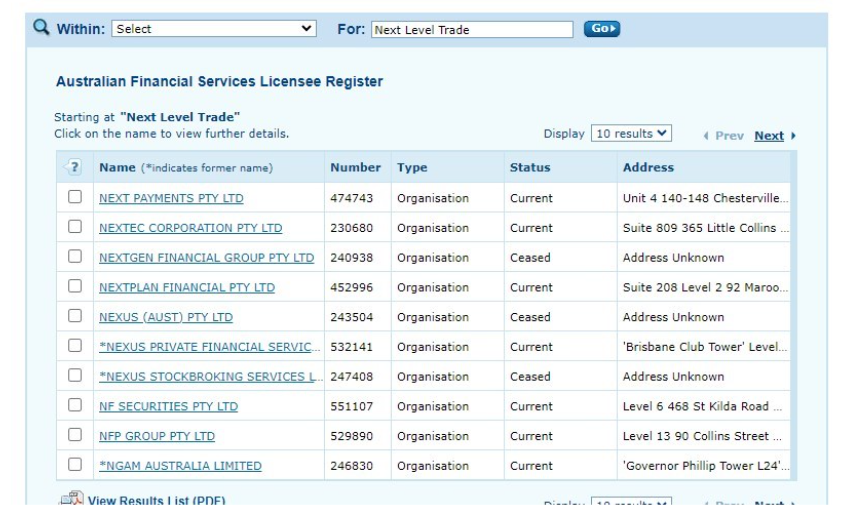Click address Unit 4 140-148 Chesterville
This screenshot has height=508, width=852.
point(705,198)
